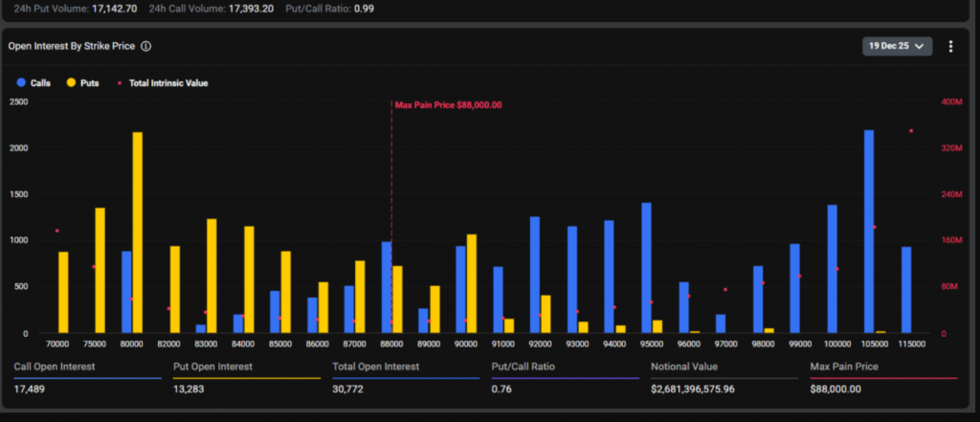The width and height of the screenshot is (980, 422).
Task: Select the tallest blue call bar at 105000
Action: pyautogui.click(x=869, y=232)
